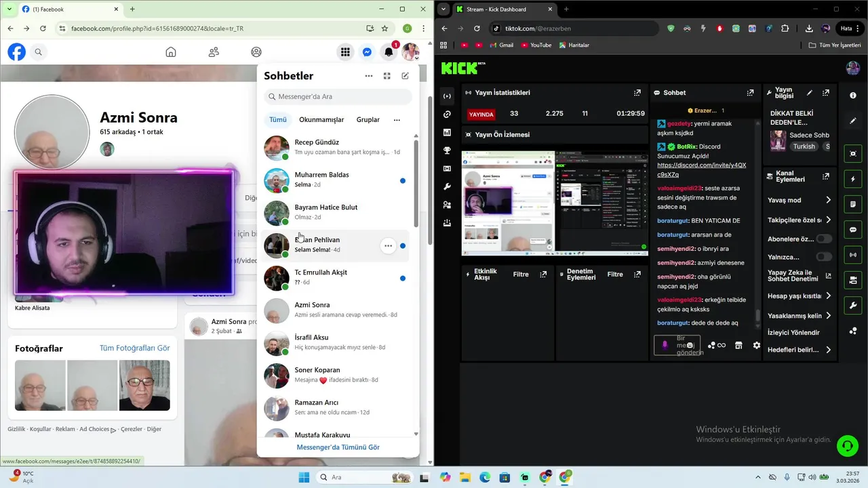Viewport: 868px width, 488px height.
Task: Click the info icon in Kick right rail
Action: pyautogui.click(x=853, y=96)
